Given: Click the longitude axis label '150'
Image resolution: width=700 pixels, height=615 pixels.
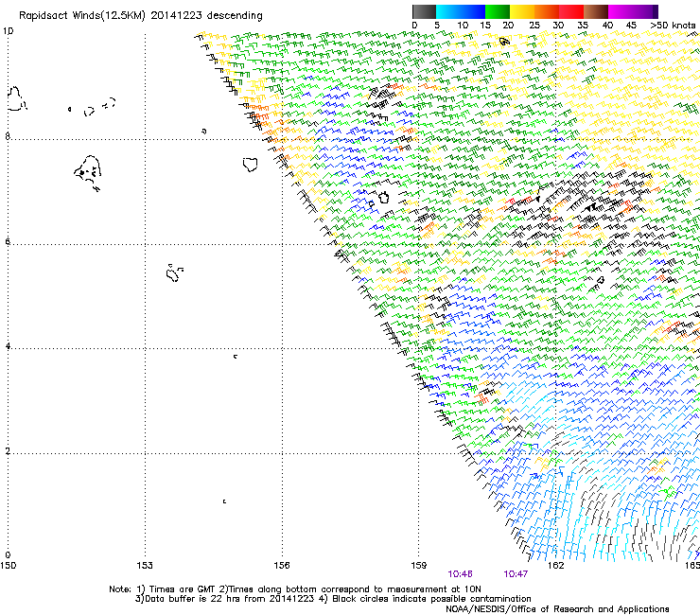Looking at the screenshot, I should (8, 566).
